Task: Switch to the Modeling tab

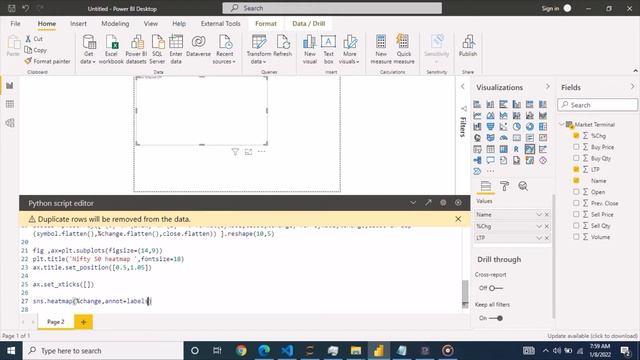Action: [x=115, y=24]
